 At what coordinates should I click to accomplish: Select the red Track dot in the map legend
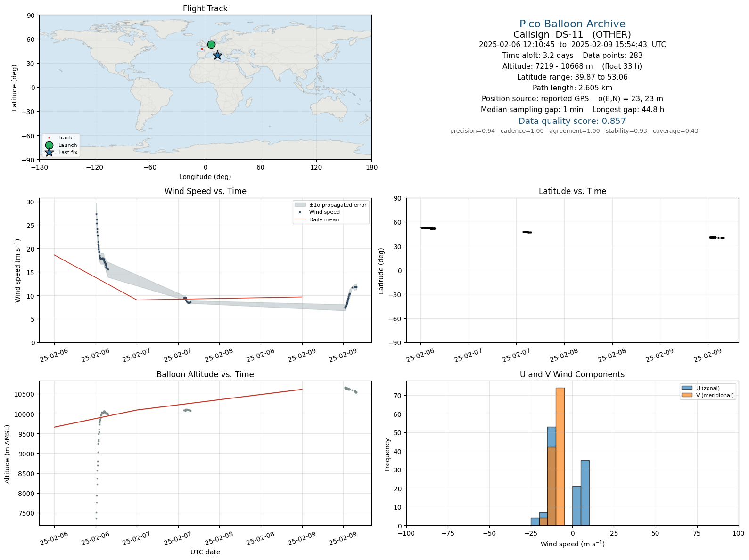click(49, 138)
